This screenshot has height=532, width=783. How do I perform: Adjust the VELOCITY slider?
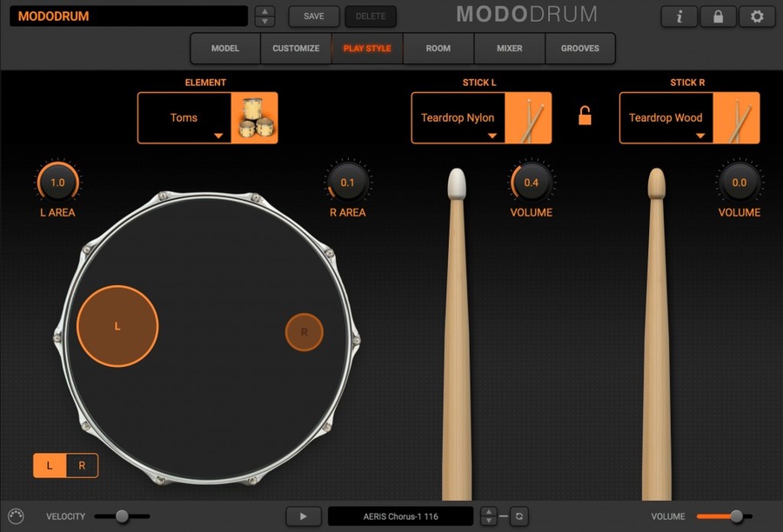coord(123,516)
